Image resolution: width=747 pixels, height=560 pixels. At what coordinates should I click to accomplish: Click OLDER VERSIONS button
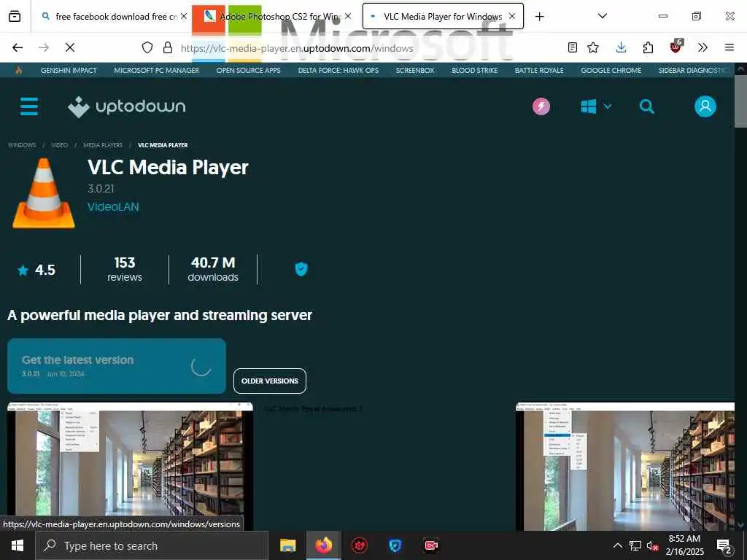click(x=270, y=381)
